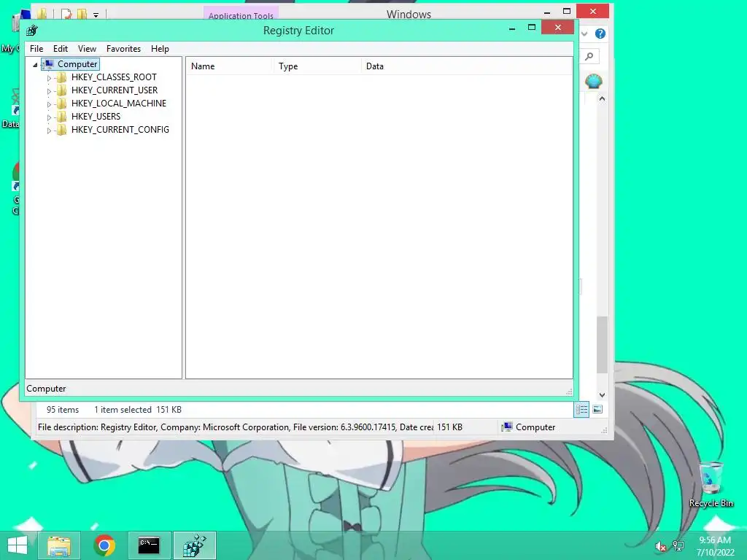Image resolution: width=747 pixels, height=560 pixels.
Task: Click the Explorer search magnifier icon
Action: click(x=589, y=57)
